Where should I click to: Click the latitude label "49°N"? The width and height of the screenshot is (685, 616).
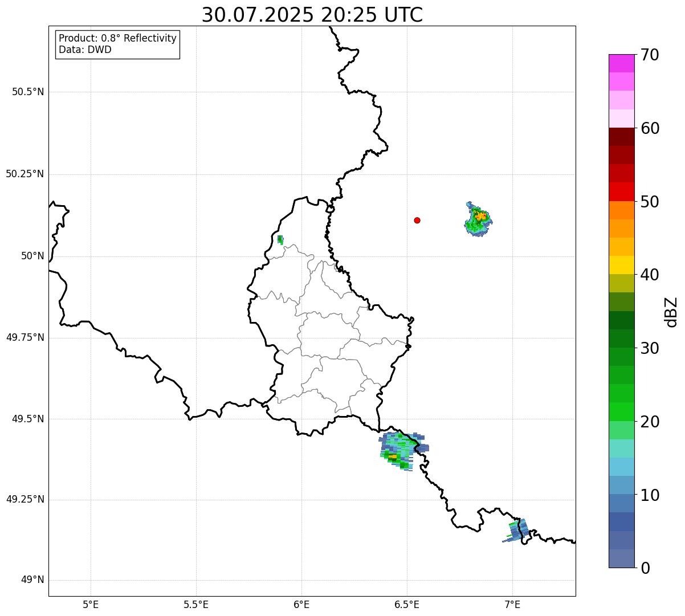(x=32, y=580)
